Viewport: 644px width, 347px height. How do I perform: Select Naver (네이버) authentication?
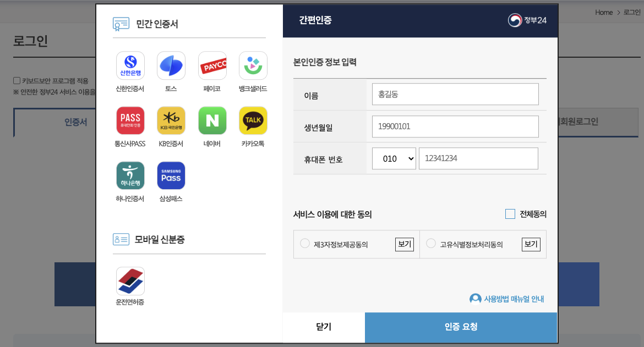point(212,120)
